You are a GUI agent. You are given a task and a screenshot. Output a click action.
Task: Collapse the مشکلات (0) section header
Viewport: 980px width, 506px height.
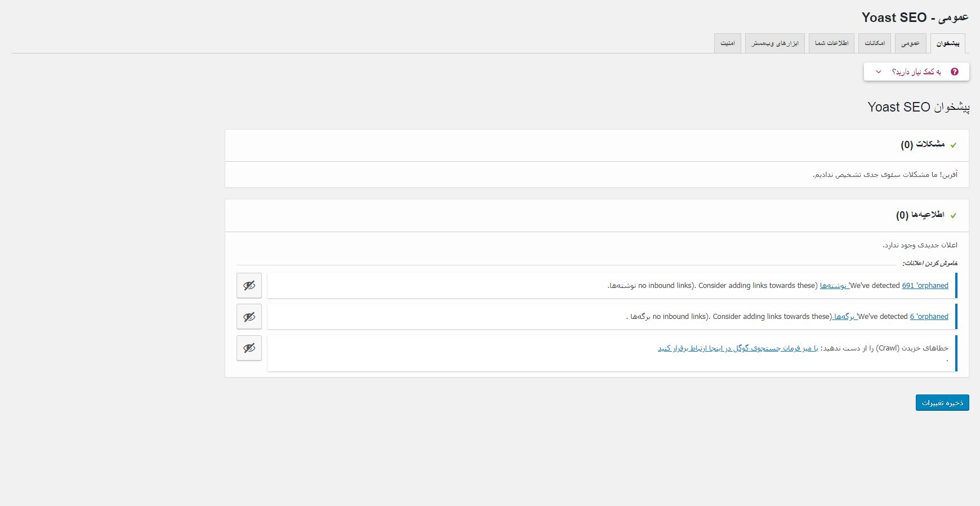597,145
